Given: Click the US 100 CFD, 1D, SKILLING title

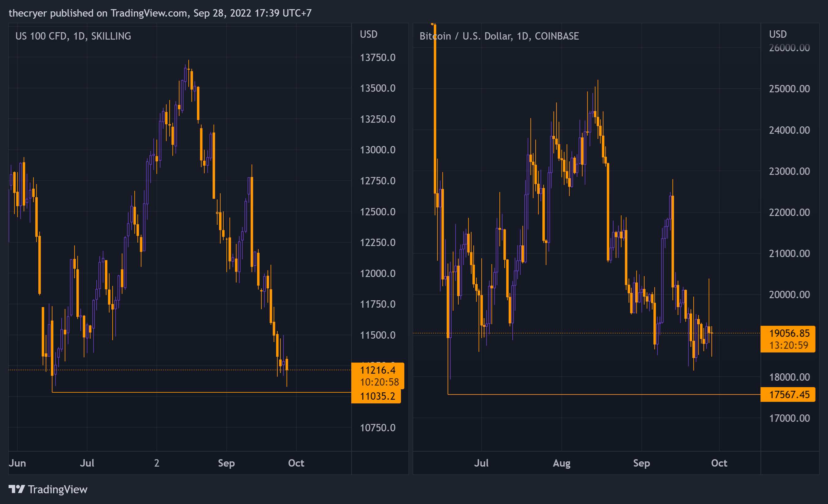Looking at the screenshot, I should click(x=73, y=36).
